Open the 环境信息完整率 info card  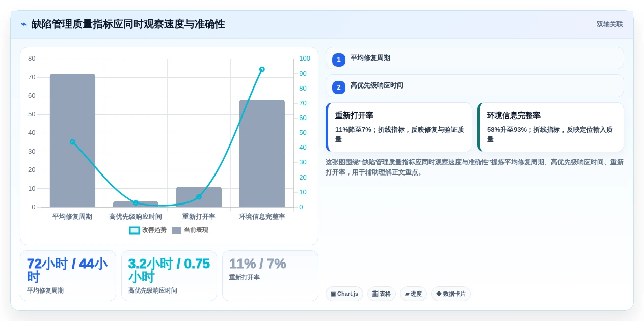pos(551,127)
